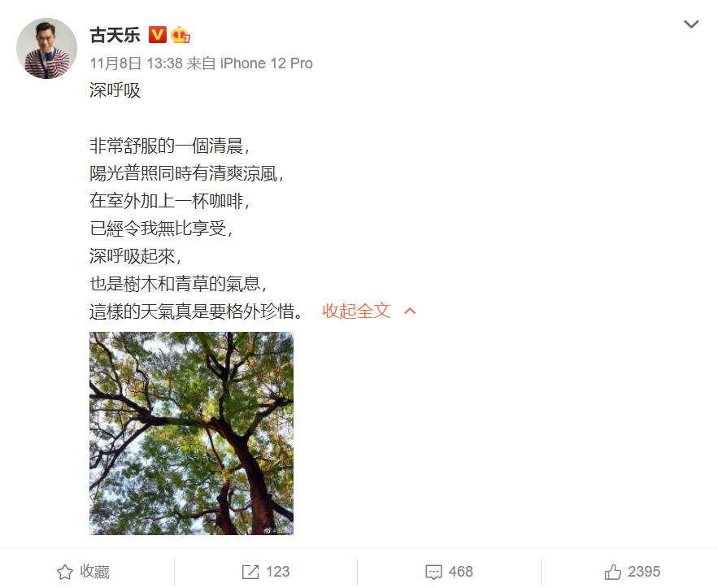The height and width of the screenshot is (588, 718).
Task: Click the username 古天乐
Action: pos(115,35)
